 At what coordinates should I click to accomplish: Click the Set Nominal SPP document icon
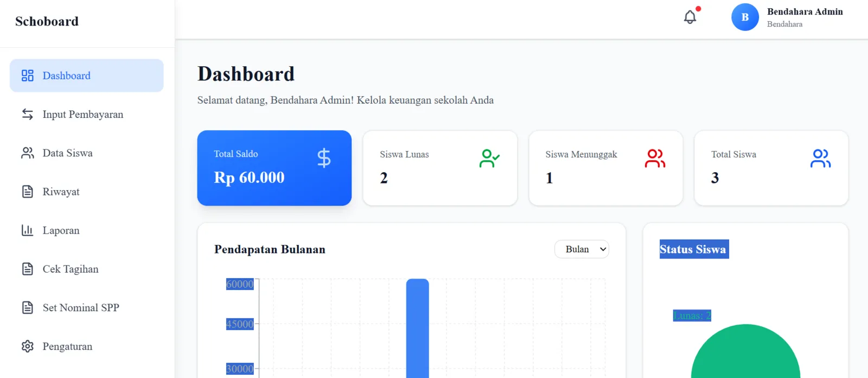(x=28, y=307)
